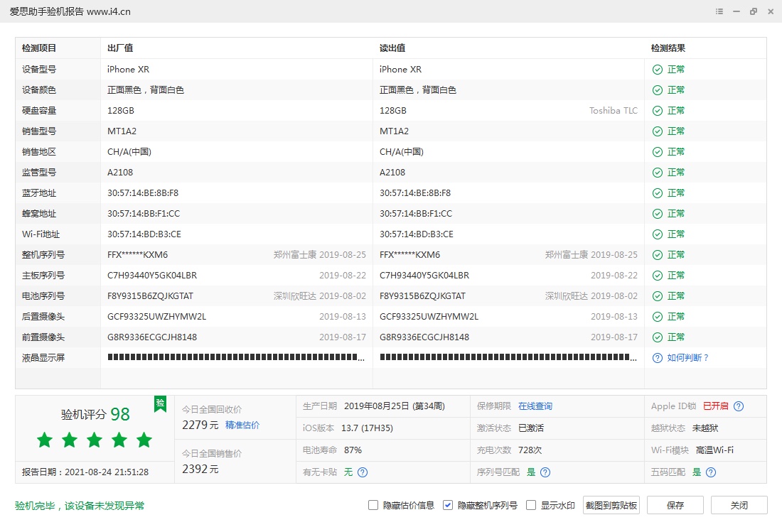Click the 关闭 button
The width and height of the screenshot is (782, 532).
[739, 505]
